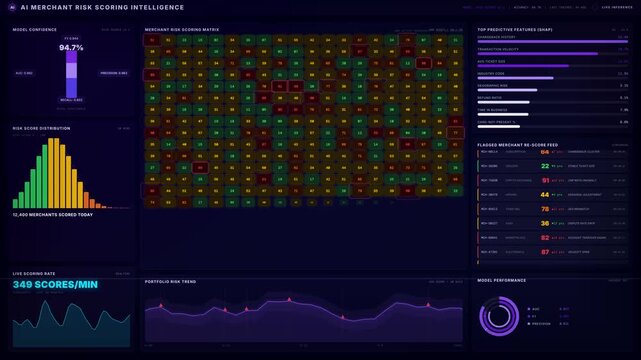Click the live scoring rate area chart
This screenshot has height=360, width=641.
(x=72, y=324)
